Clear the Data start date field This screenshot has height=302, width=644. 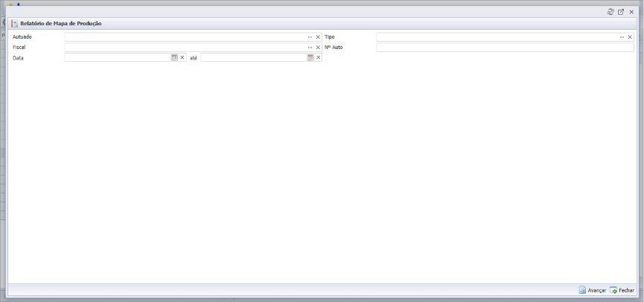182,57
